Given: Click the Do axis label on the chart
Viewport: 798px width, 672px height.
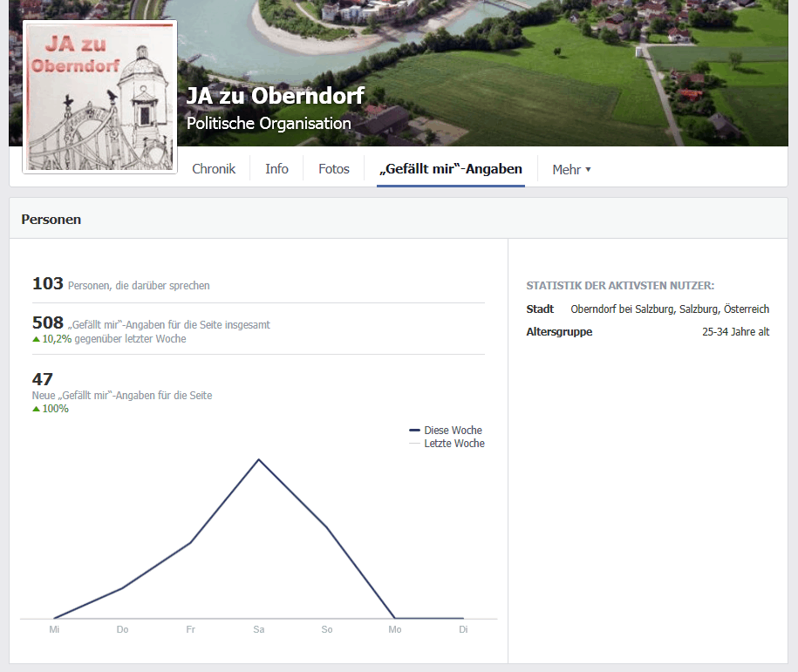Looking at the screenshot, I should tap(122, 629).
